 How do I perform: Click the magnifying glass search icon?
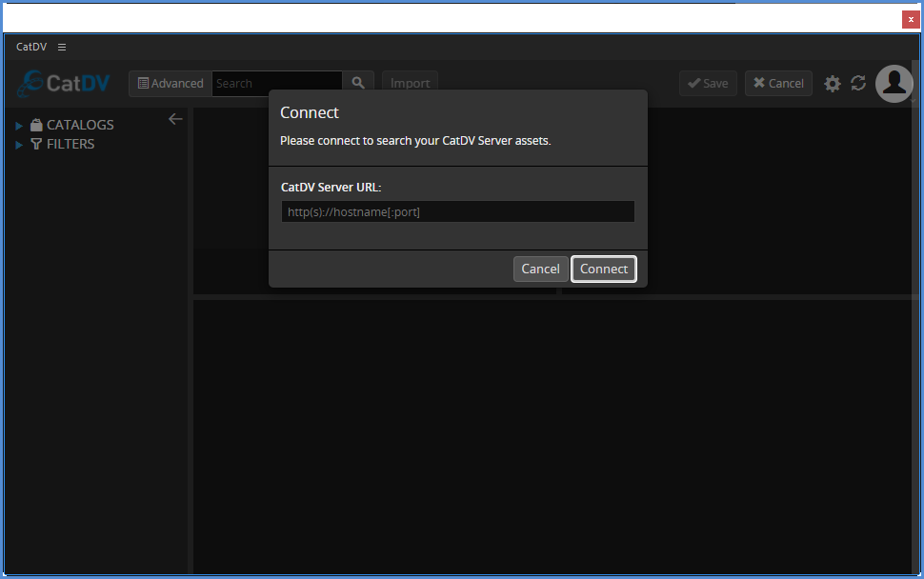pos(358,83)
